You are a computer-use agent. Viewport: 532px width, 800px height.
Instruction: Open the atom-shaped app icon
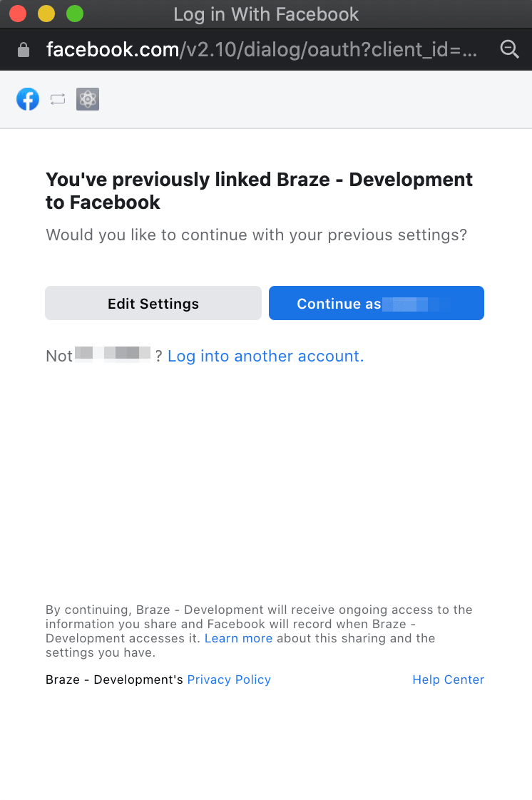tap(87, 99)
